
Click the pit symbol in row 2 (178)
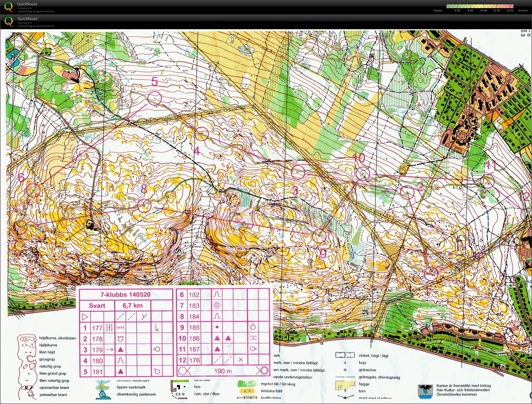click(120, 339)
